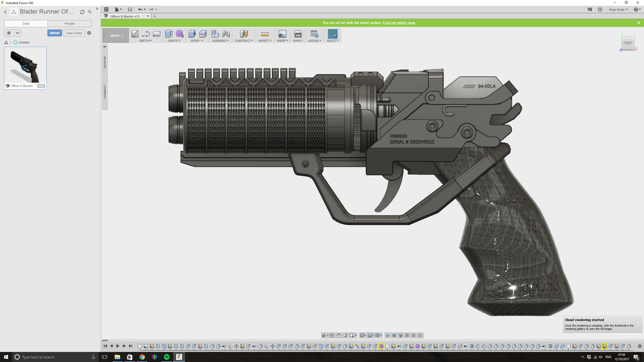Select the Joint assemble tool
The width and height of the screenshot is (644, 362).
point(226,34)
